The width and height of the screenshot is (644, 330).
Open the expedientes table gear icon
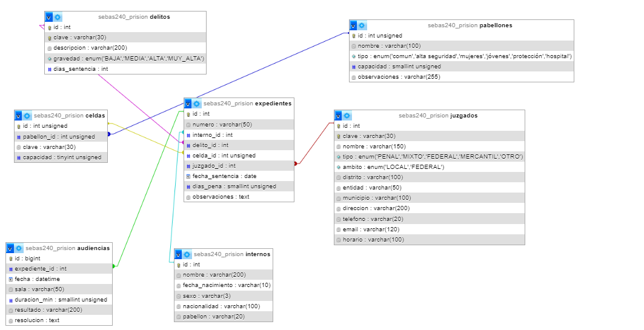tap(197, 104)
